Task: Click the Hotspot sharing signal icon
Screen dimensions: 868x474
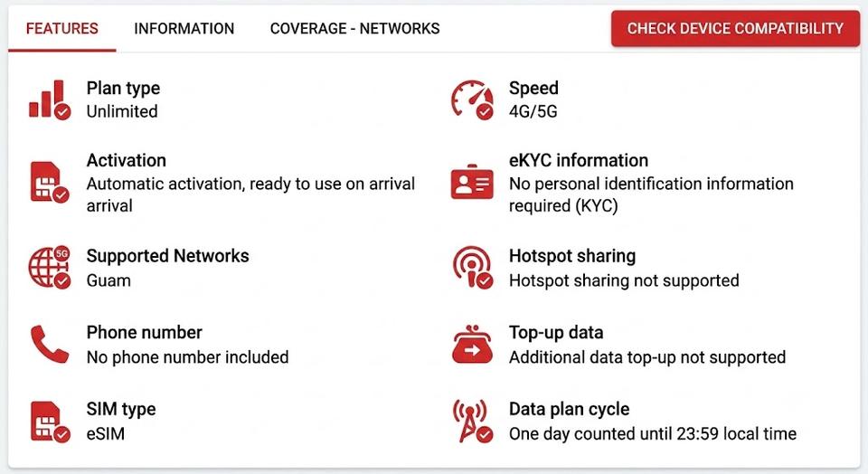Action: pyautogui.click(x=472, y=268)
